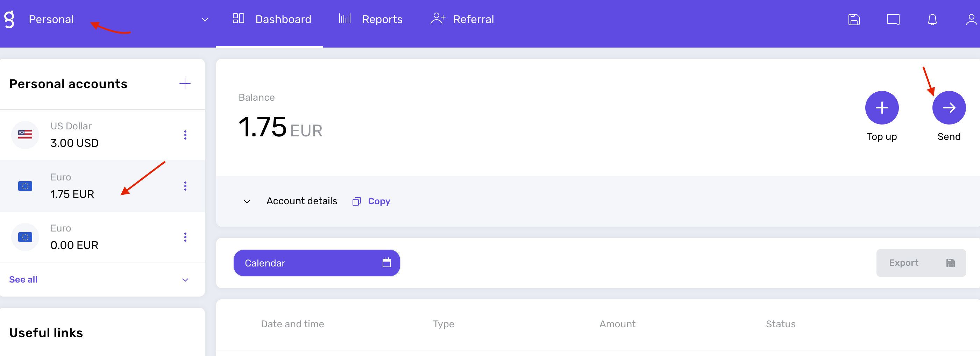Open options menu for 0.00 EUR account
The width and height of the screenshot is (980, 356).
click(x=185, y=237)
